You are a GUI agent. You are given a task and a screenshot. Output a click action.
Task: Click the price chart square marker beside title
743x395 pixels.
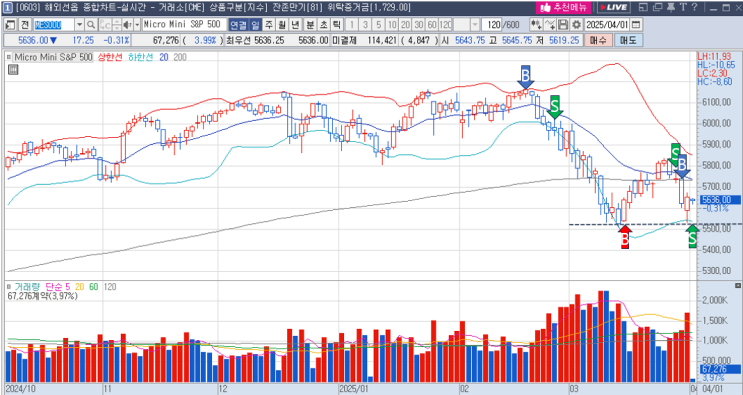(x=9, y=57)
